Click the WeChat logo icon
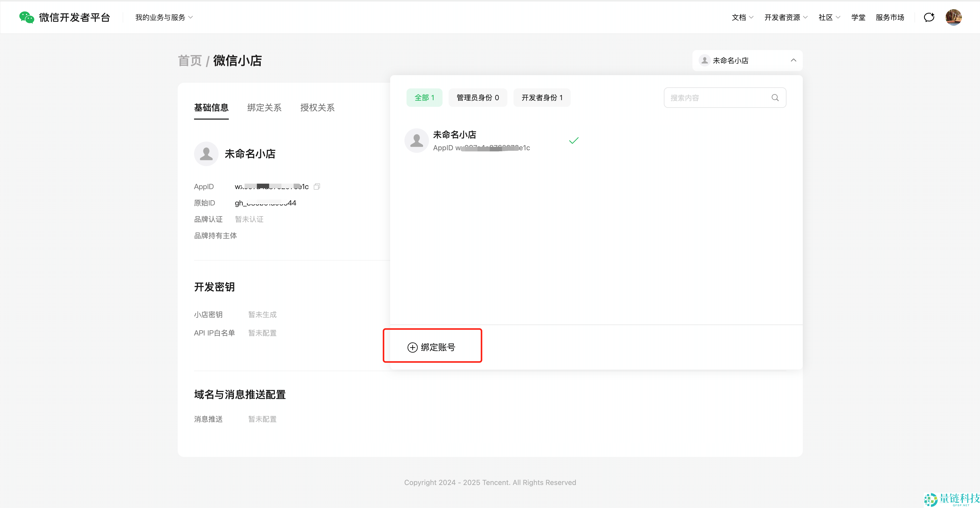The image size is (980, 508). click(x=27, y=17)
